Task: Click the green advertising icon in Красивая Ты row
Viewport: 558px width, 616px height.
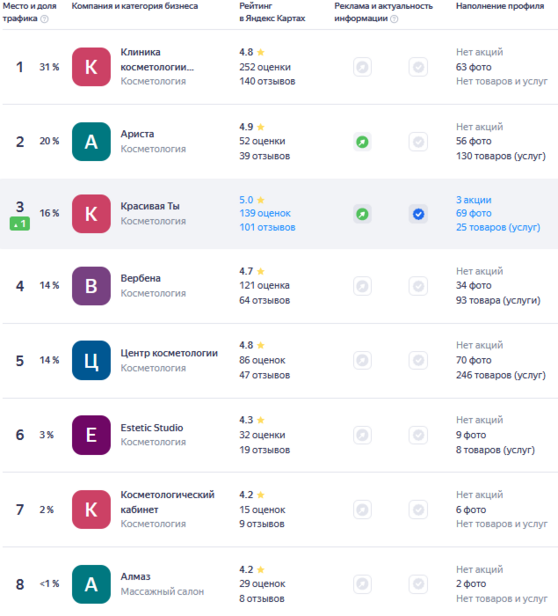Action: (362, 214)
